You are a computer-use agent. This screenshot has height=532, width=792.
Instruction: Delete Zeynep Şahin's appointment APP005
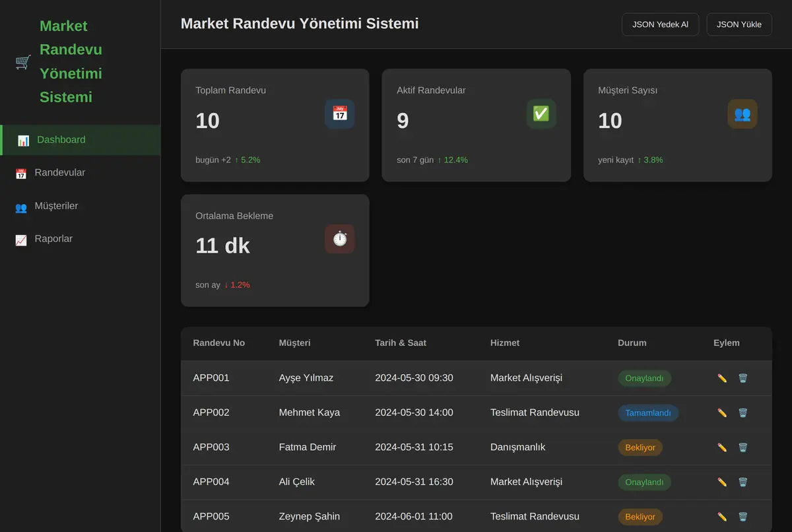pos(743,517)
